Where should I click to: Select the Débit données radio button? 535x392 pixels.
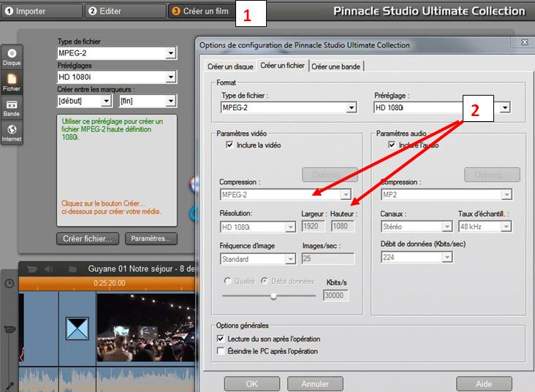click(x=265, y=281)
